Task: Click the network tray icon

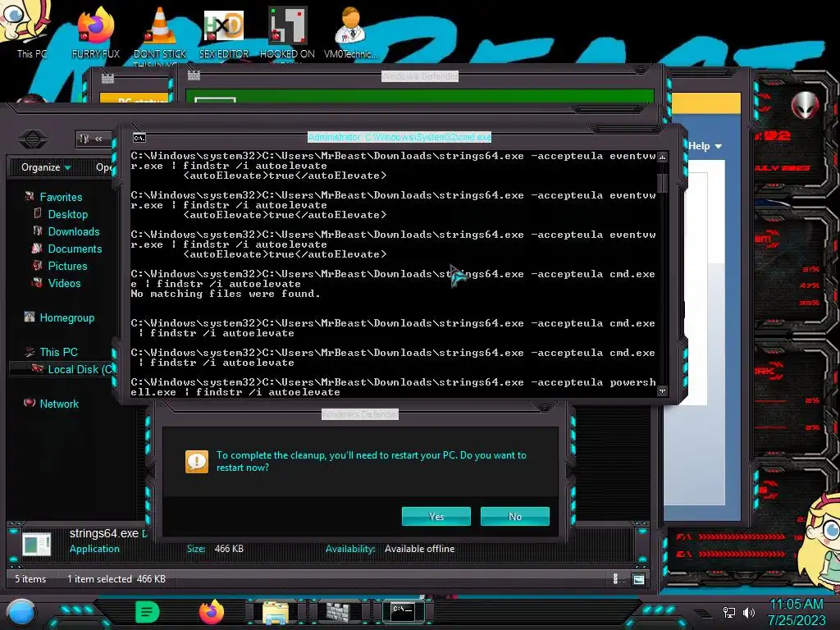Action: 729,612
